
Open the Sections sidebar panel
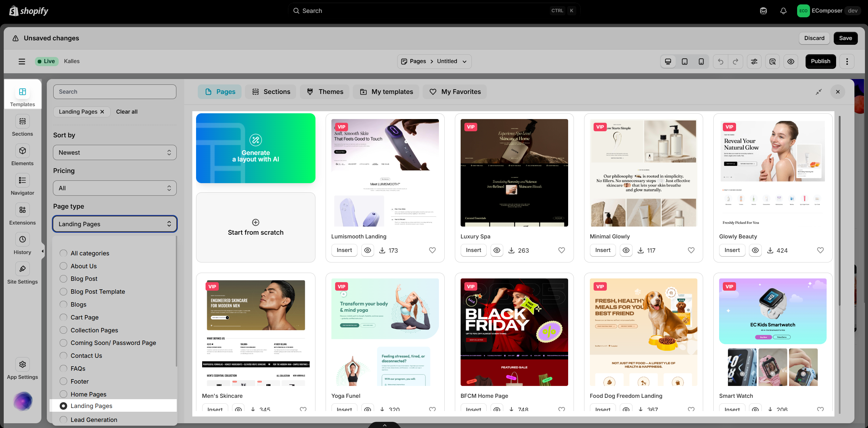[22, 125]
